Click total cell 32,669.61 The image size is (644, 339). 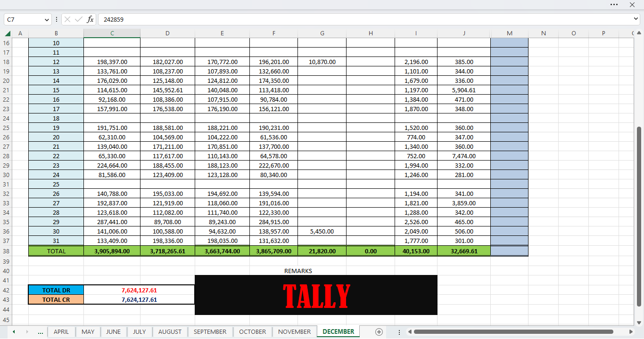tap(464, 251)
